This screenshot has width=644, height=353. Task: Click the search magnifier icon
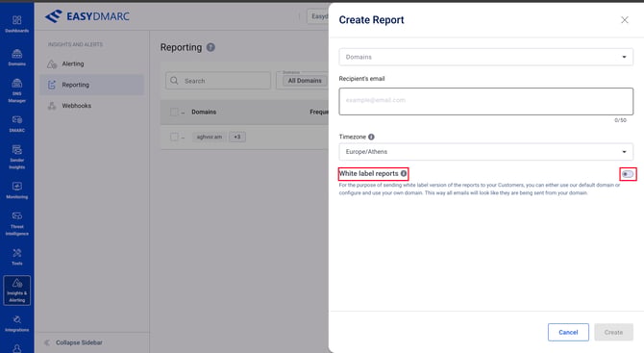(174, 81)
